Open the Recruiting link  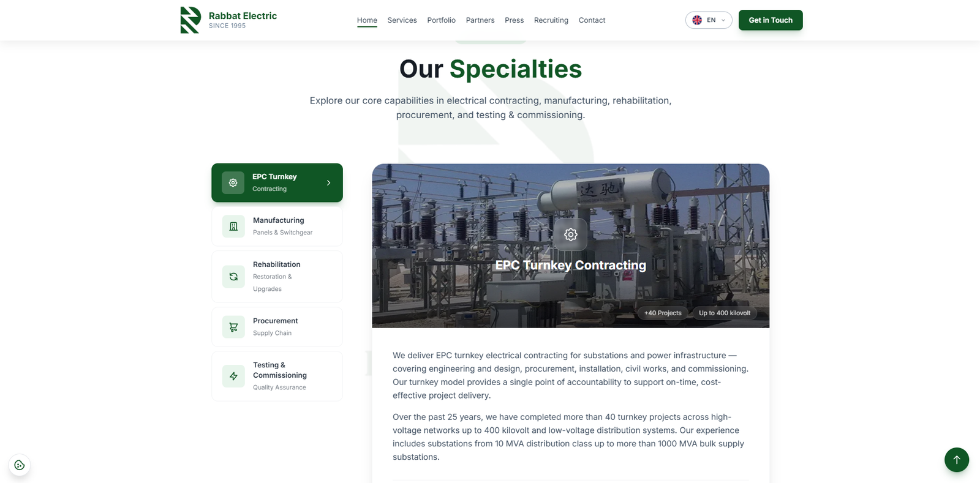(x=551, y=20)
